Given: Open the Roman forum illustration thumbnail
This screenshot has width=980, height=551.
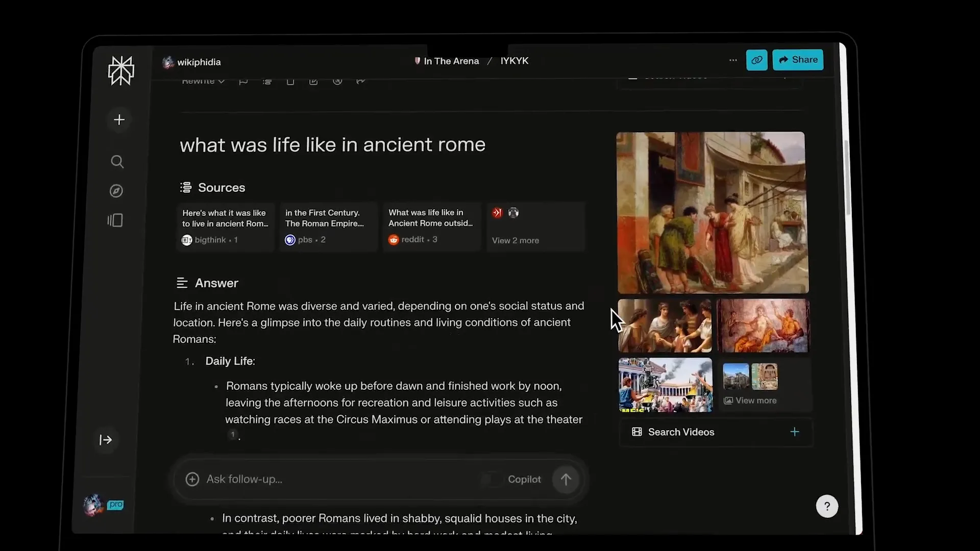Looking at the screenshot, I should point(665,384).
